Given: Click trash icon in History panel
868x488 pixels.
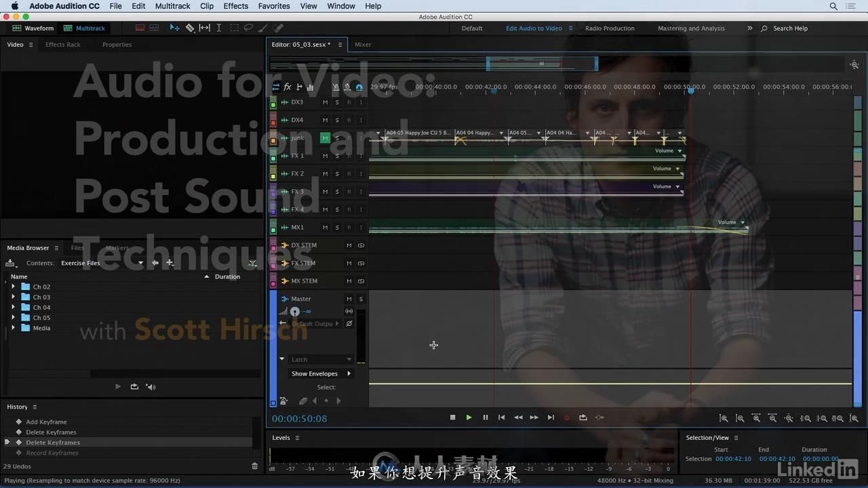Looking at the screenshot, I should click(x=255, y=466).
